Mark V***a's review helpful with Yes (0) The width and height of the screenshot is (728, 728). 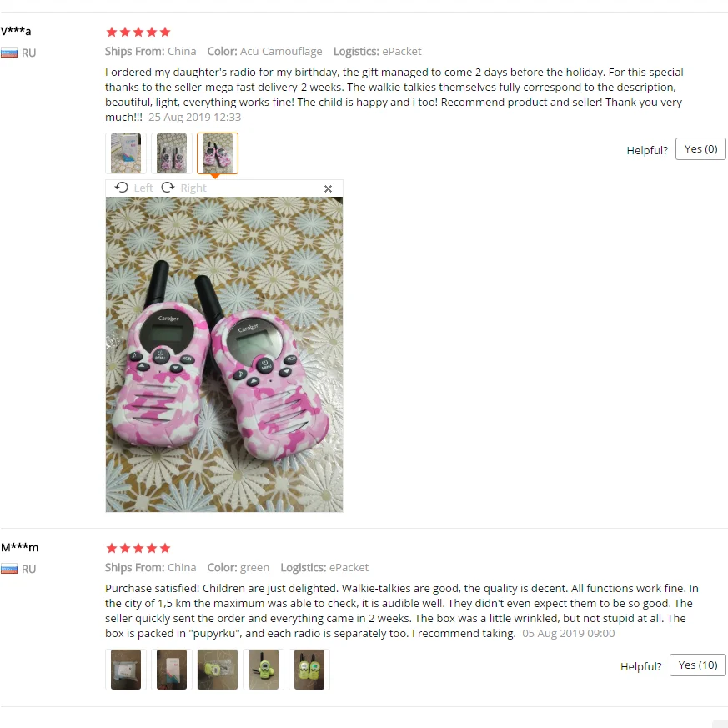click(x=700, y=149)
